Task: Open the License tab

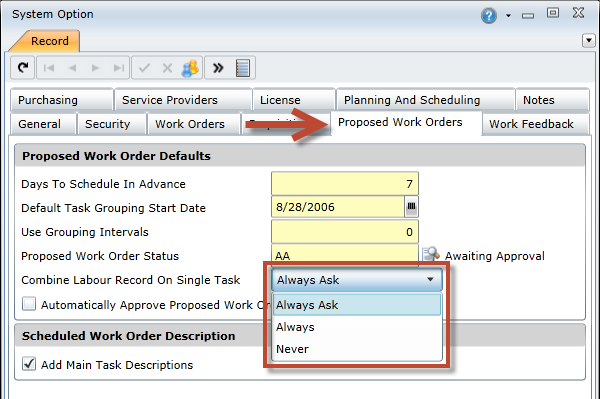Action: [x=294, y=100]
